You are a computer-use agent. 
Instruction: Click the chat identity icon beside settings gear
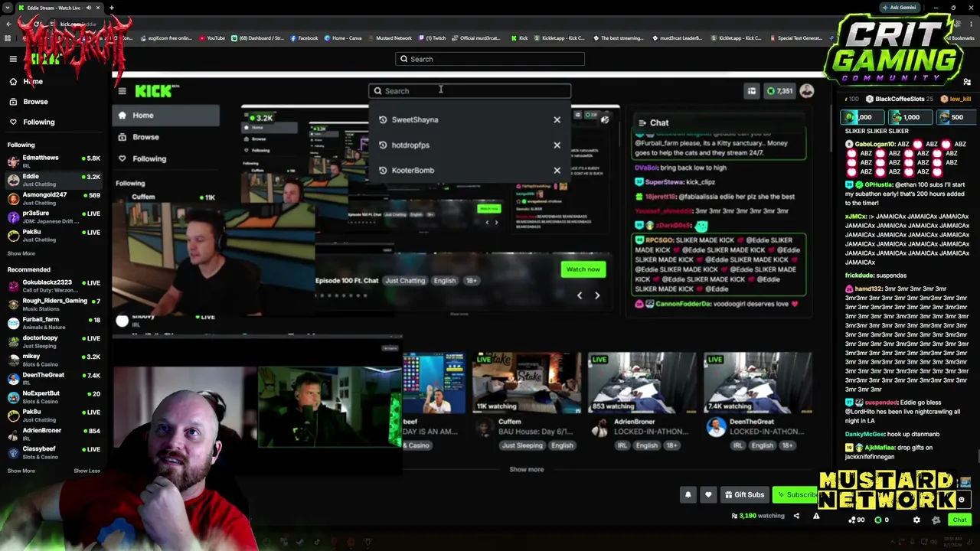click(x=936, y=520)
